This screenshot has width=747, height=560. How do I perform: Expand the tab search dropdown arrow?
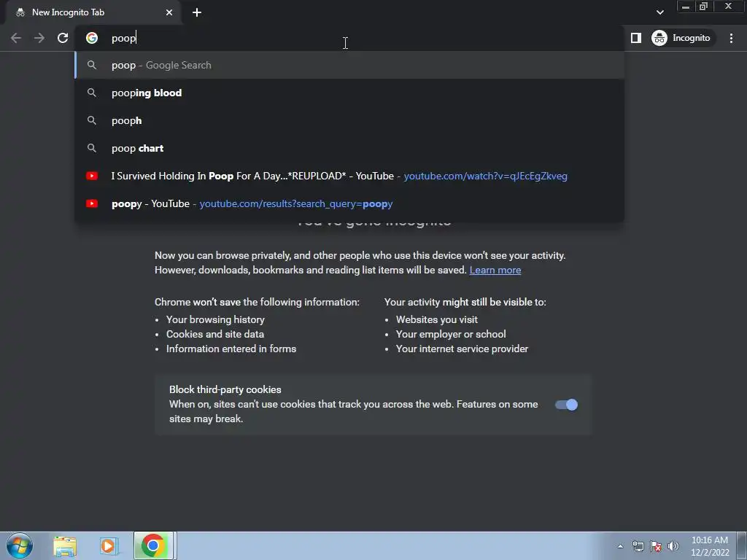click(x=659, y=12)
